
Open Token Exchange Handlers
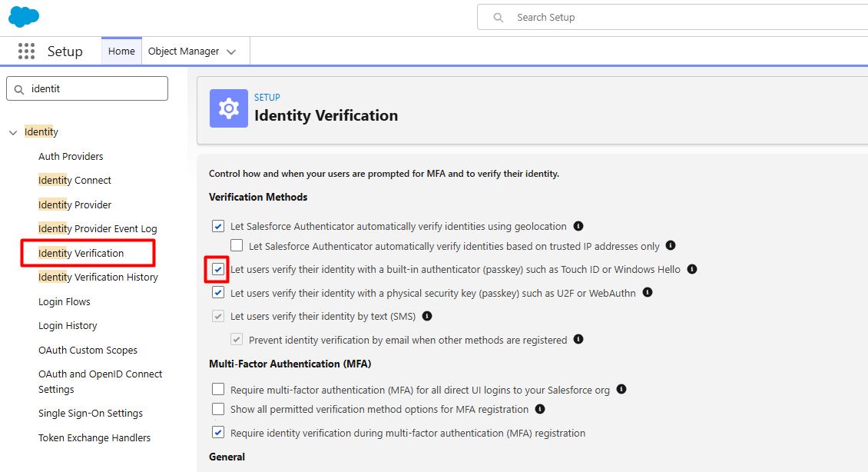pyautogui.click(x=94, y=437)
